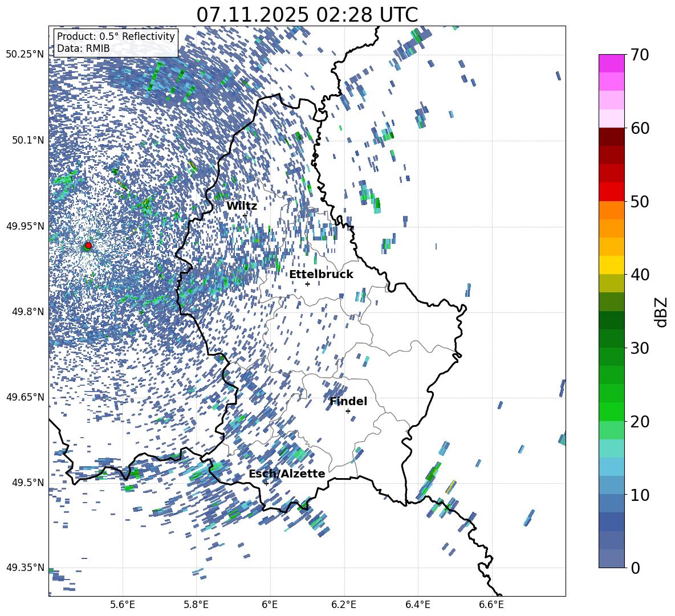
Task: Click the slate blue bottom colorbar segment
Action: coord(611,558)
